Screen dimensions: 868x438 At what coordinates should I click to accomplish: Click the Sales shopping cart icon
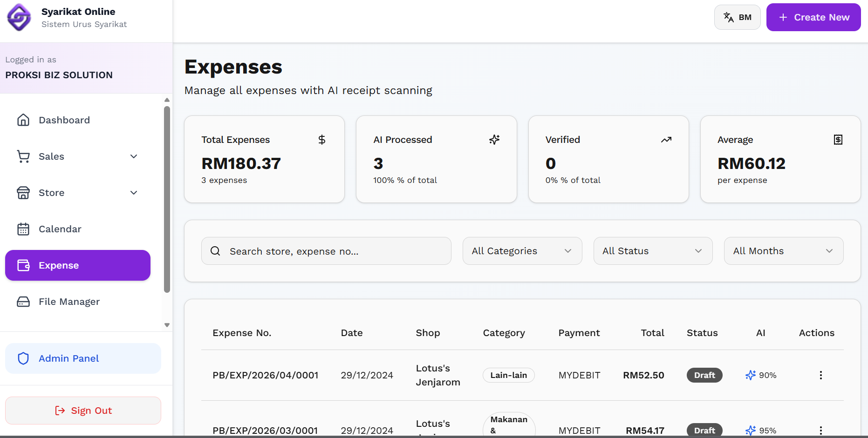coord(23,156)
